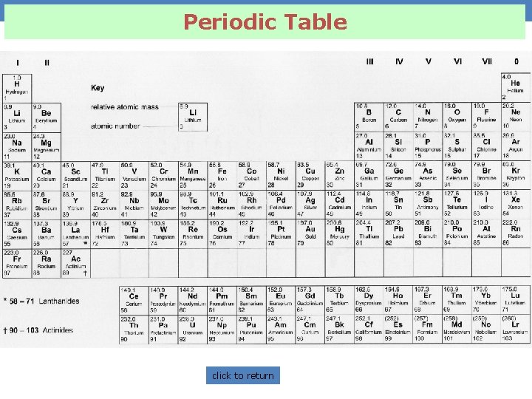Image resolution: width=532 pixels, height=399 pixels.
Task: Click the Strontium element cell
Action: tap(47, 205)
